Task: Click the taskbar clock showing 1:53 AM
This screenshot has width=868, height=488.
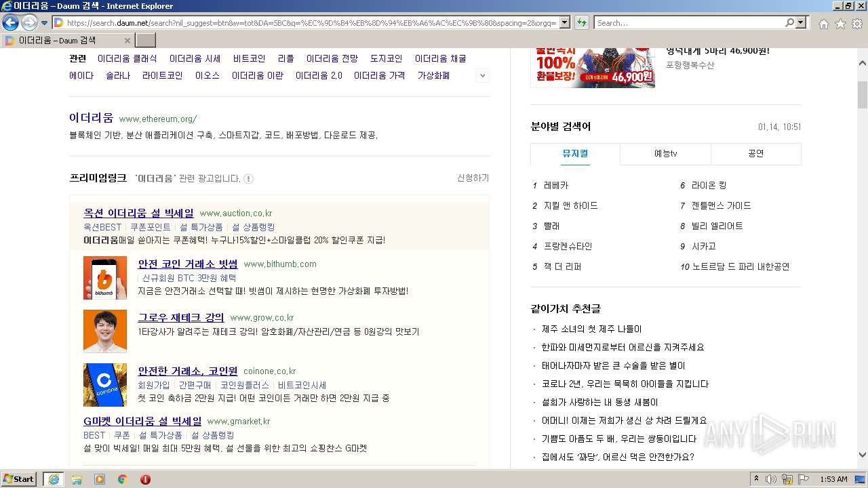Action: [x=833, y=479]
